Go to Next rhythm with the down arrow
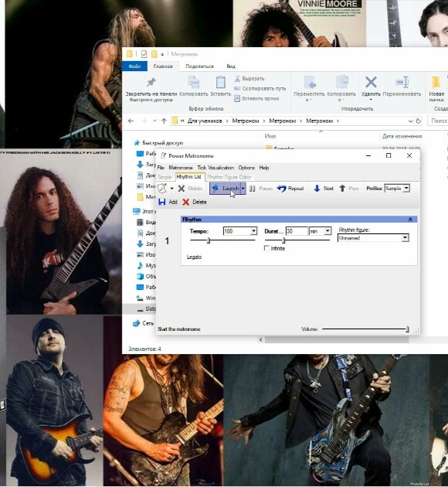This screenshot has height=487, width=448. [x=317, y=188]
